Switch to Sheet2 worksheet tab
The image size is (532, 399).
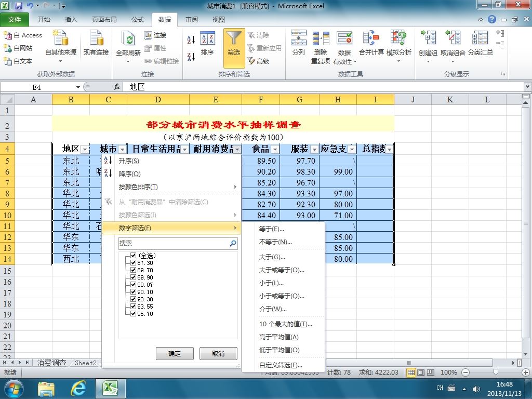[86, 363]
